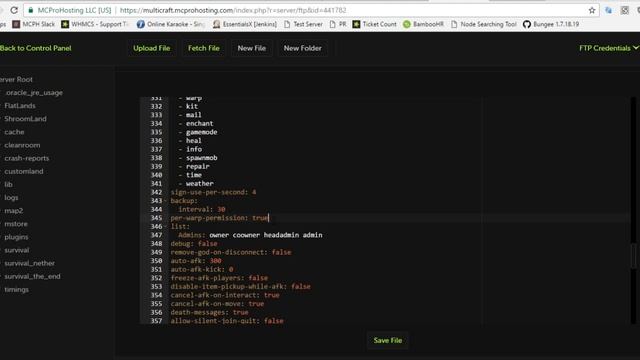
Task: Open the cleanroom folder
Action: [x=22, y=145]
